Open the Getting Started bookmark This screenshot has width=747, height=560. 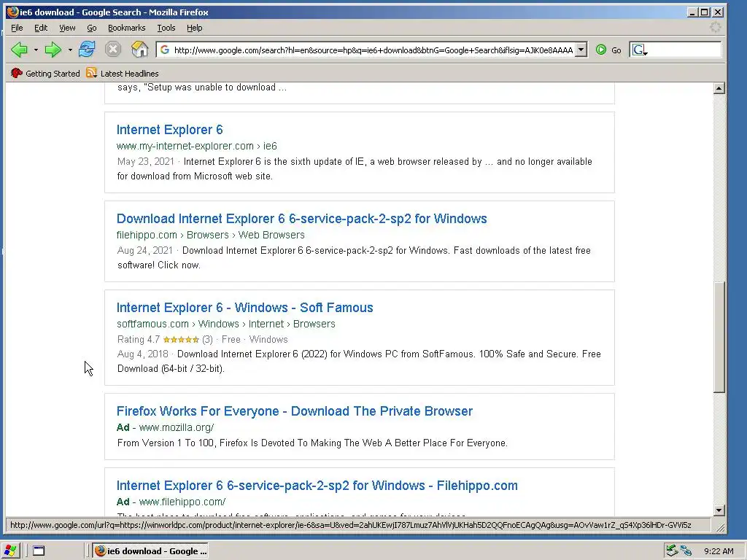[x=46, y=74]
